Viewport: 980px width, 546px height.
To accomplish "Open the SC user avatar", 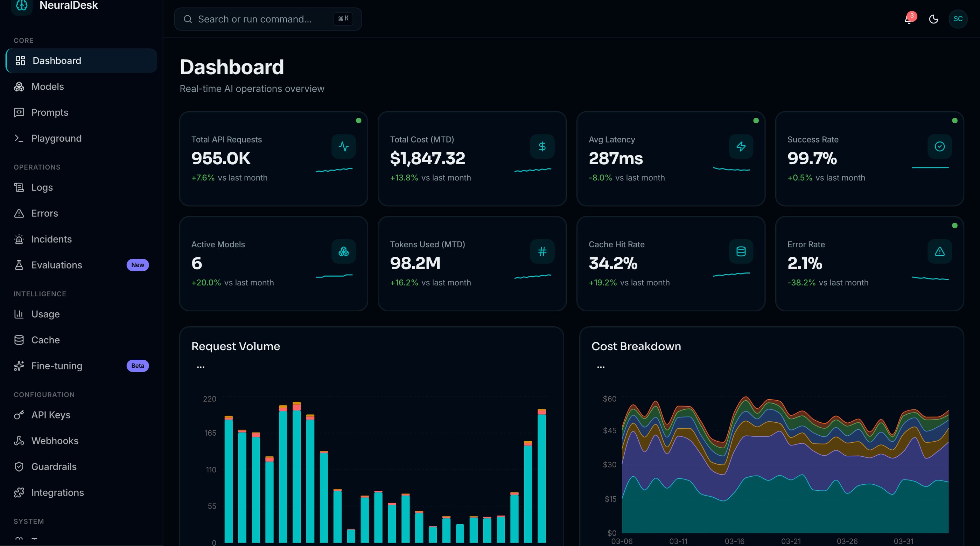I will click(958, 19).
